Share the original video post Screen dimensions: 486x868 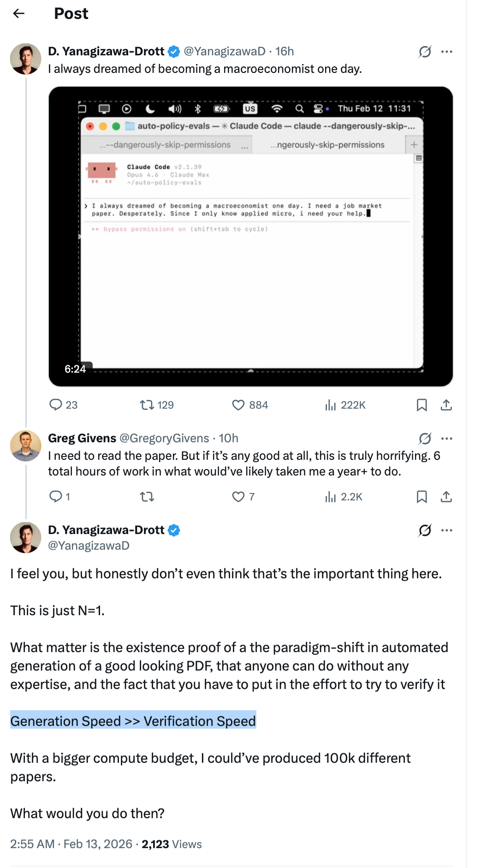[x=446, y=405]
